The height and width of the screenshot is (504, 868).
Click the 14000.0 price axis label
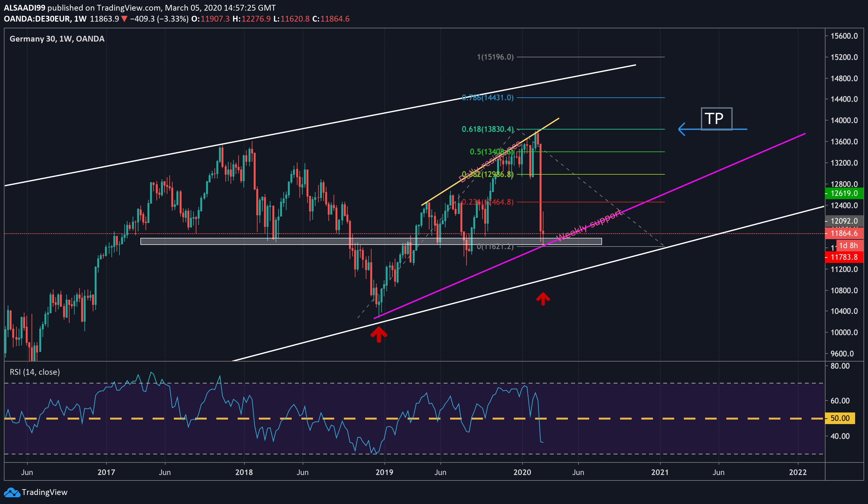[844, 120]
